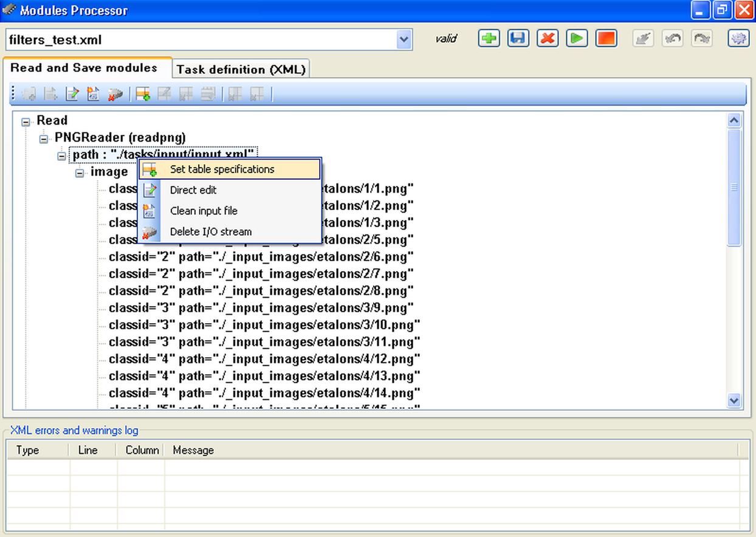The width and height of the screenshot is (756, 537).
Task: Sort log by Column header
Action: [x=141, y=450]
